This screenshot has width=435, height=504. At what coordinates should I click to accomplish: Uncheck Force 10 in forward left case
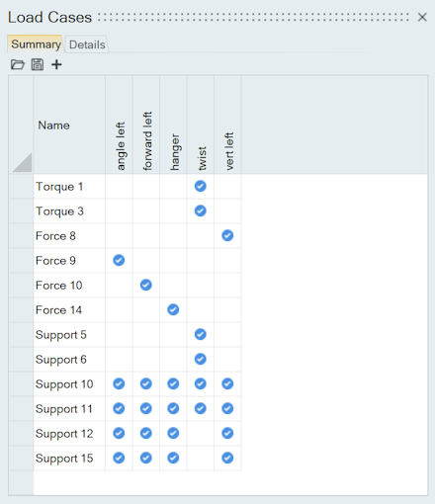(146, 285)
